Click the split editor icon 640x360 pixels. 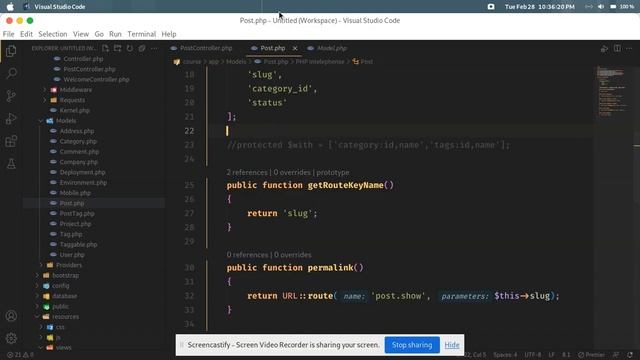(x=617, y=48)
